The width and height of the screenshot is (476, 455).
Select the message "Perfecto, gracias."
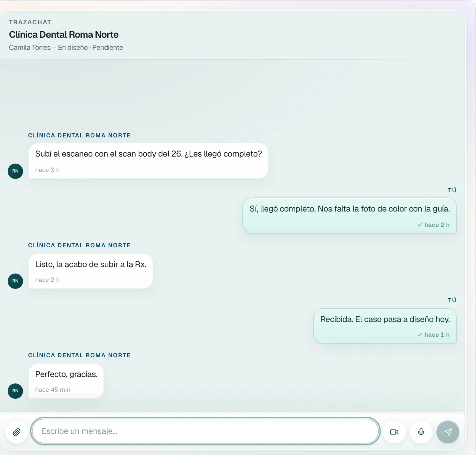(x=66, y=381)
